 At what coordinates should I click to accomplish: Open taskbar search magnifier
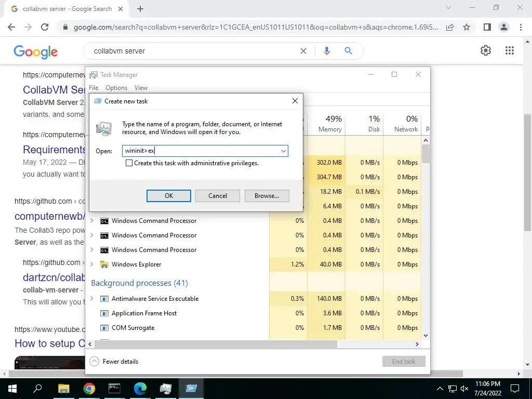37,389
